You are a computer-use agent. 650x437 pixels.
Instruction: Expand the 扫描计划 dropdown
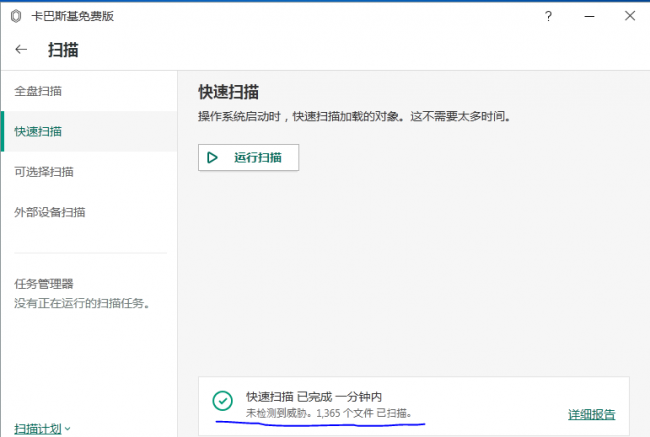pyautogui.click(x=42, y=429)
